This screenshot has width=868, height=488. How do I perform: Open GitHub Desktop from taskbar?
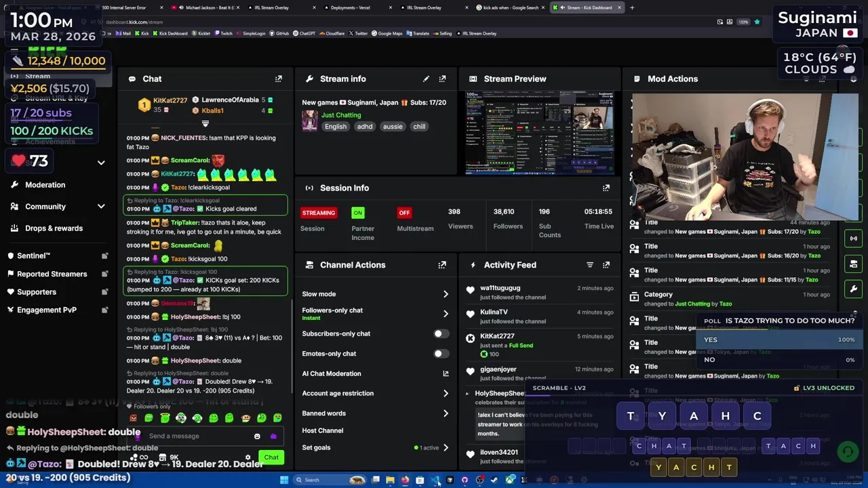(465, 480)
